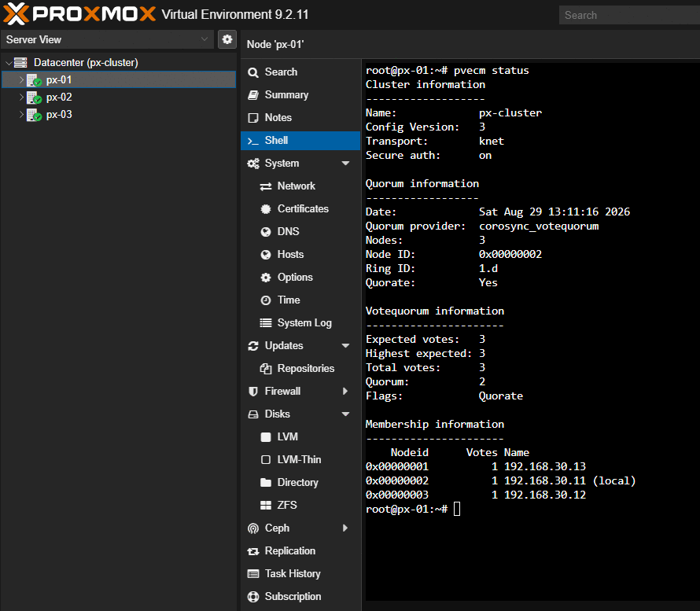Screen dimensions: 700x611
Task: Click the Firewall shield icon
Action: [x=253, y=392]
